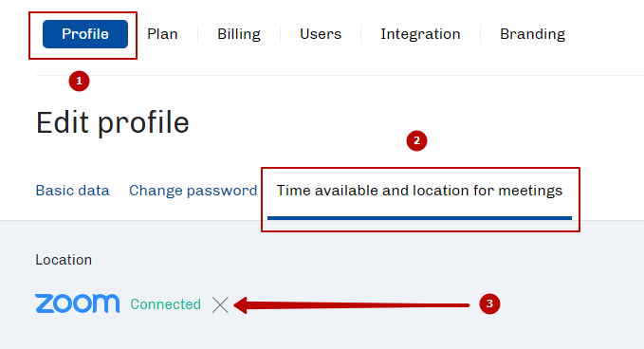Select Time available and location for meetings
This screenshot has width=644, height=349.
click(419, 191)
